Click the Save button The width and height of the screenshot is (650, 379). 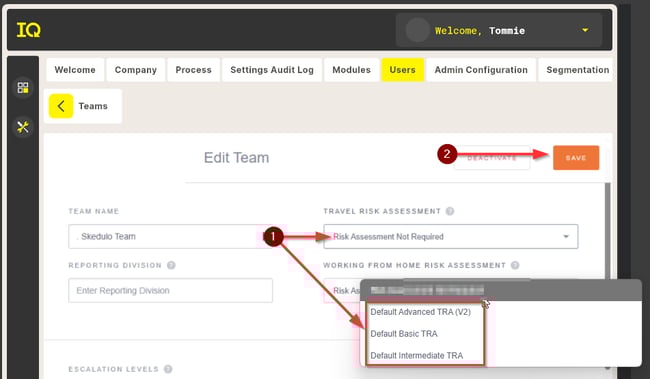tap(576, 158)
